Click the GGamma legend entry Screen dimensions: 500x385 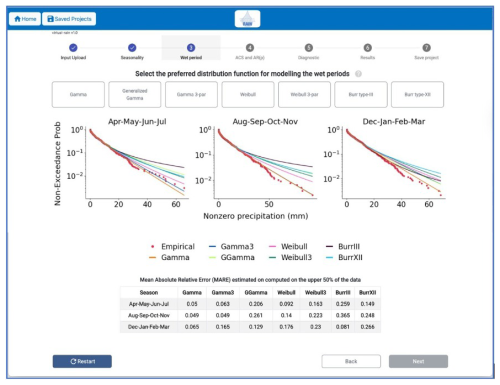(x=232, y=258)
